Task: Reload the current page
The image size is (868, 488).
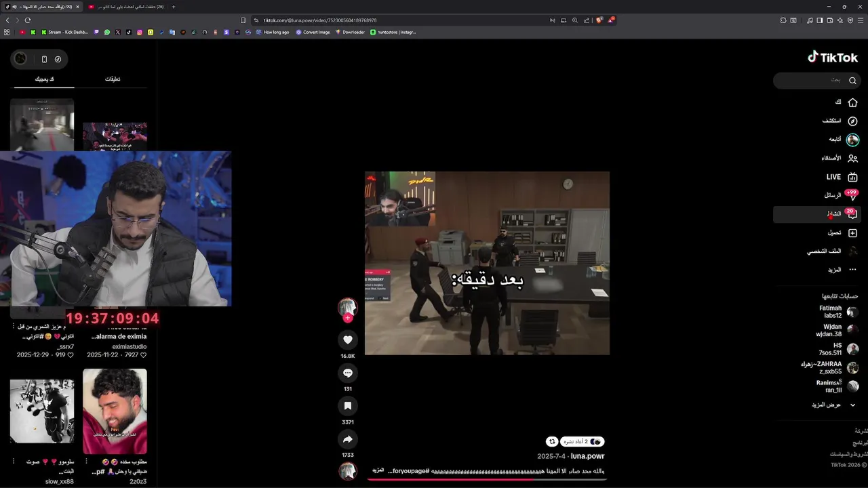Action: pos(28,20)
